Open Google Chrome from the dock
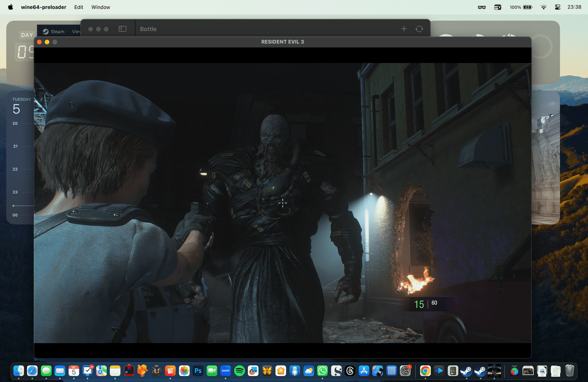The height and width of the screenshot is (382, 588). (425, 371)
